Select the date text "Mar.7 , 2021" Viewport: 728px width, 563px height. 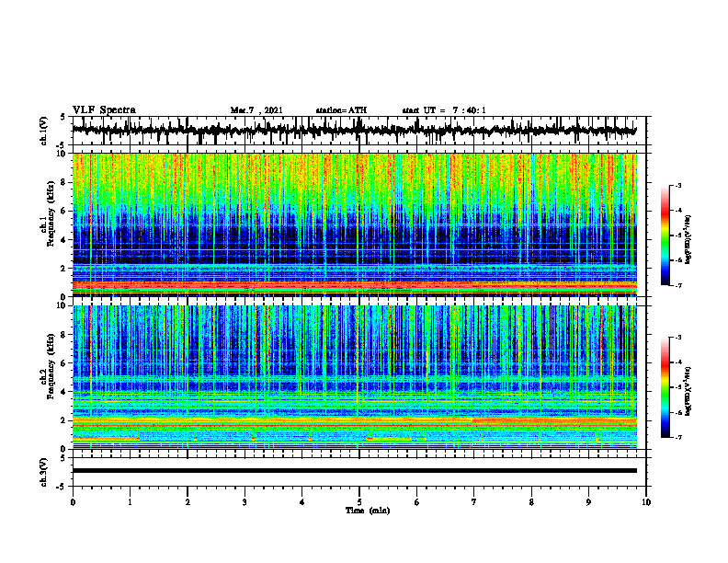(256, 110)
